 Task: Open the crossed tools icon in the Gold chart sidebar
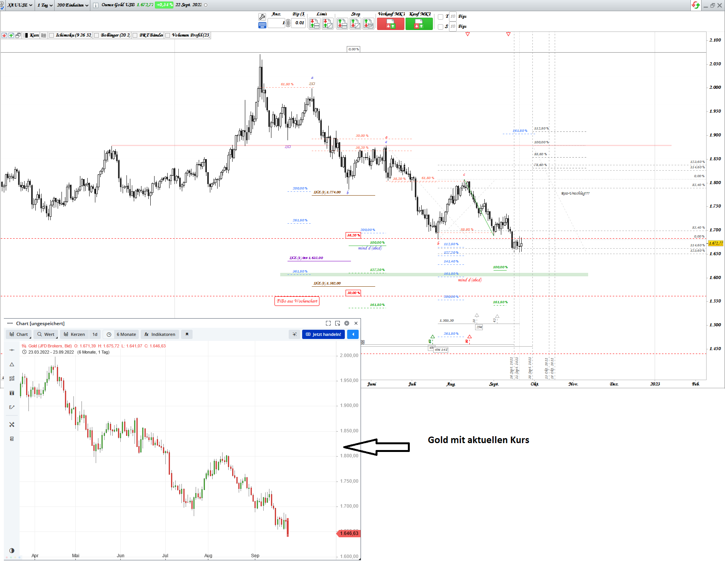[12, 425]
